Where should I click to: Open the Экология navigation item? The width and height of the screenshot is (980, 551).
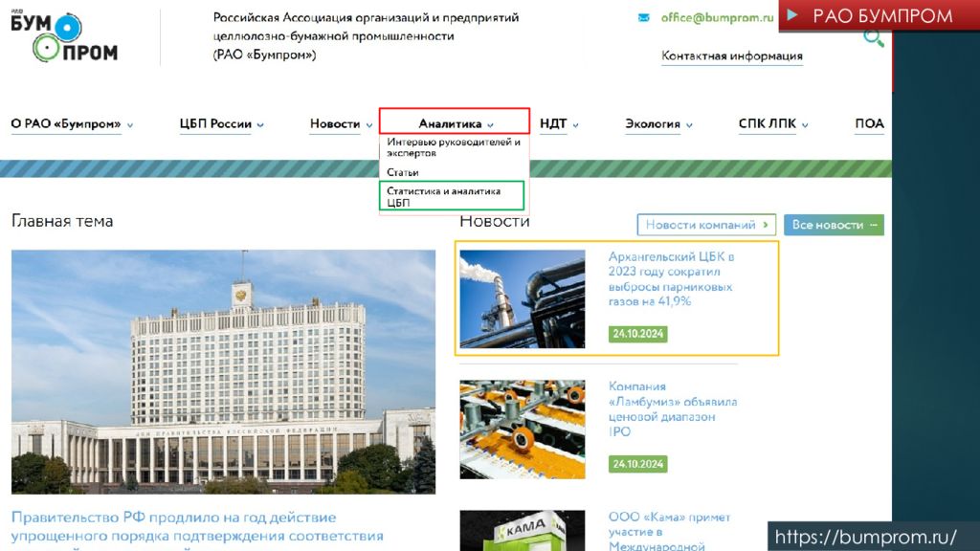tap(653, 123)
